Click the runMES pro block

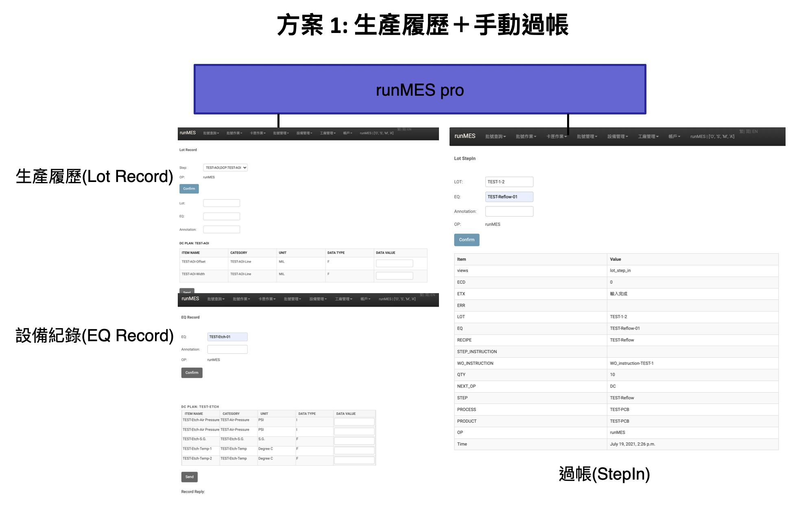pos(420,89)
